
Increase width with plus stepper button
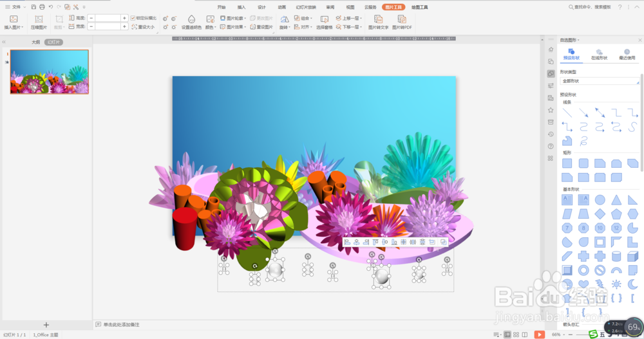coord(124,26)
